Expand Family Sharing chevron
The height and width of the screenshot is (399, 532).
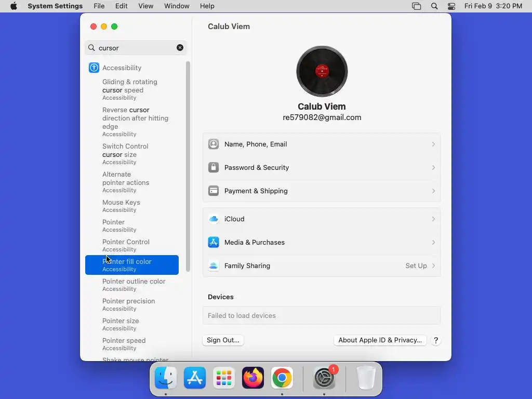tap(433, 265)
